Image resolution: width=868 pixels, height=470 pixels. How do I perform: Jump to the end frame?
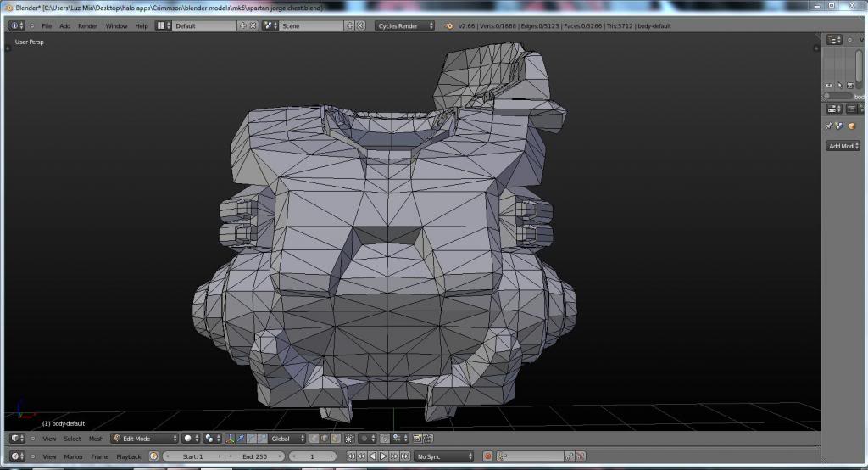pos(405,456)
